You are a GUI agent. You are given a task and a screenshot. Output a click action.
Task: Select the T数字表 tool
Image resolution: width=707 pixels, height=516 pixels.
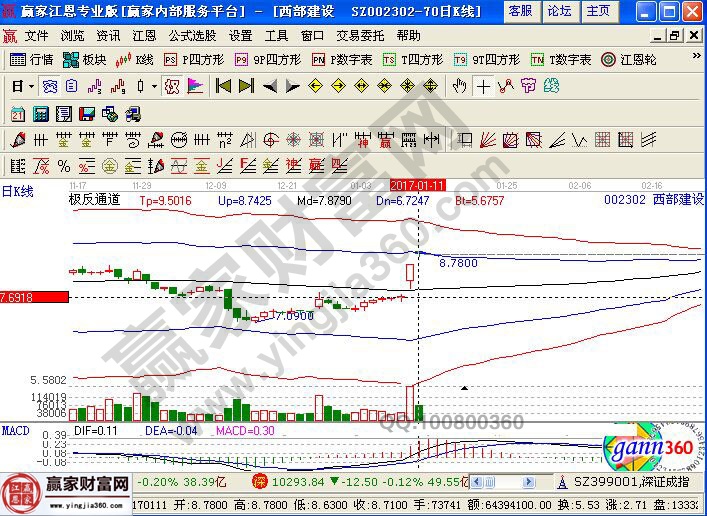[562, 59]
